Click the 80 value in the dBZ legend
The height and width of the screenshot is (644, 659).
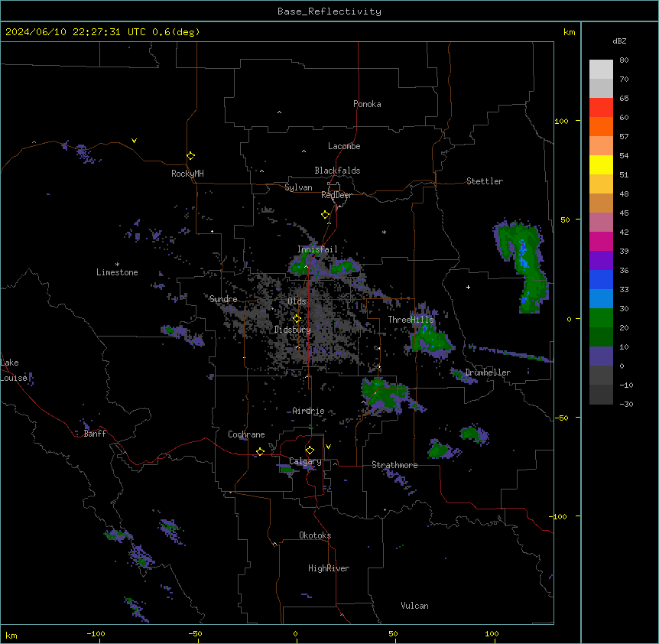pyautogui.click(x=624, y=60)
